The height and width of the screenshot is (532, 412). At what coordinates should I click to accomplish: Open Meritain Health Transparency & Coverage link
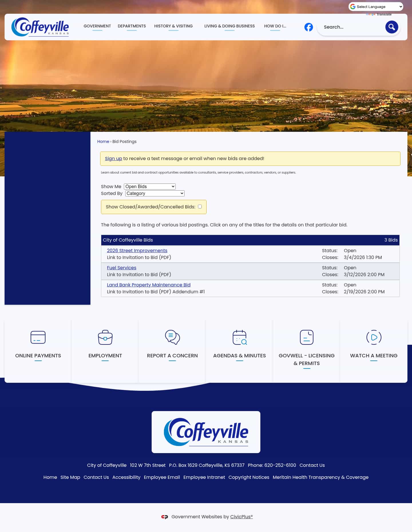pos(321,477)
